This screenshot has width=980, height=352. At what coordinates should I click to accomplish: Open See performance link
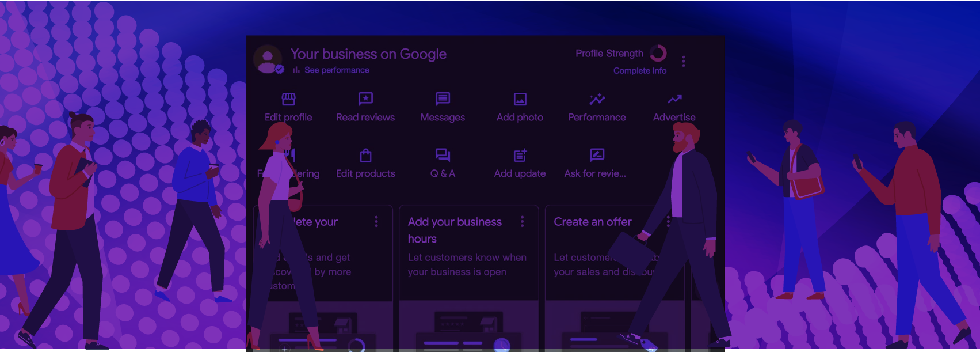click(337, 70)
